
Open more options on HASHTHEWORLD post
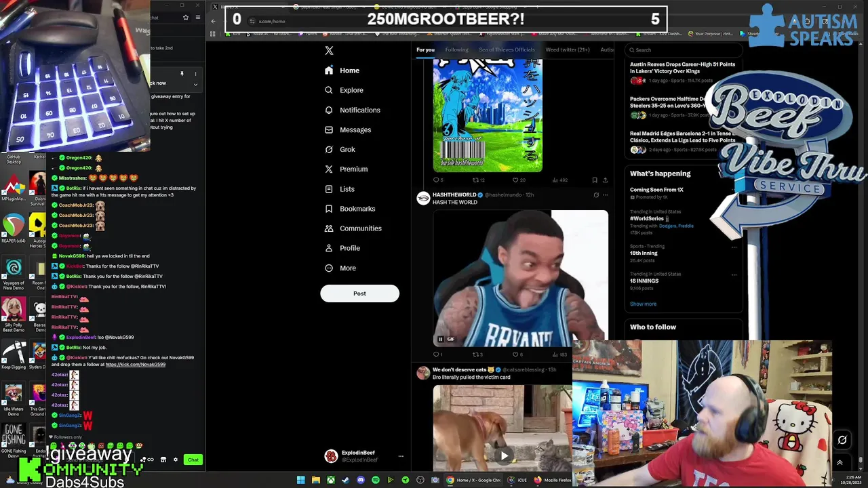click(606, 195)
